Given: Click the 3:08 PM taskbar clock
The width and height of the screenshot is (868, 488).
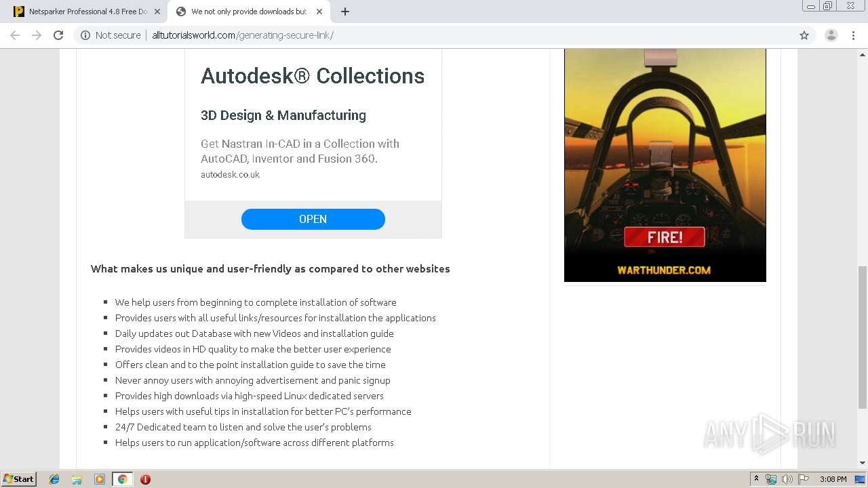Looking at the screenshot, I should point(833,479).
